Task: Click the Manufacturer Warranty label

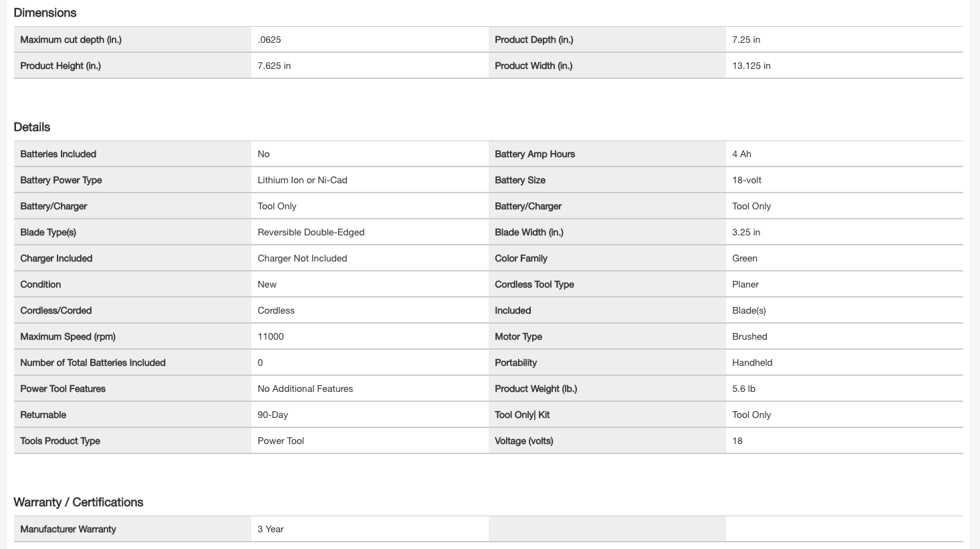Action: [68, 529]
